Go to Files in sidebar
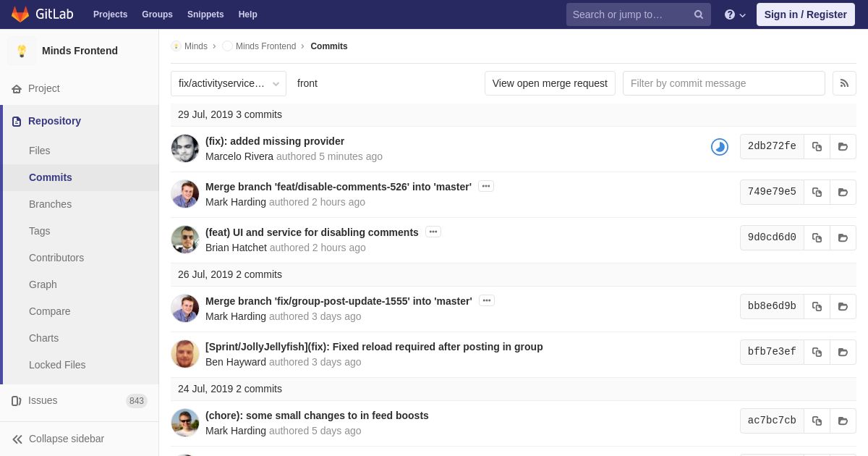 click(x=40, y=151)
